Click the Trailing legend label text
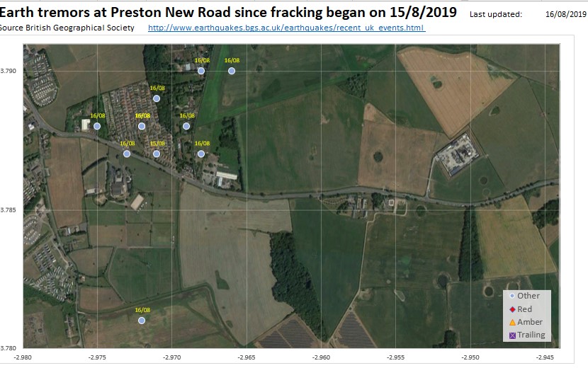Viewport: 588px width, 368px height. (531, 335)
